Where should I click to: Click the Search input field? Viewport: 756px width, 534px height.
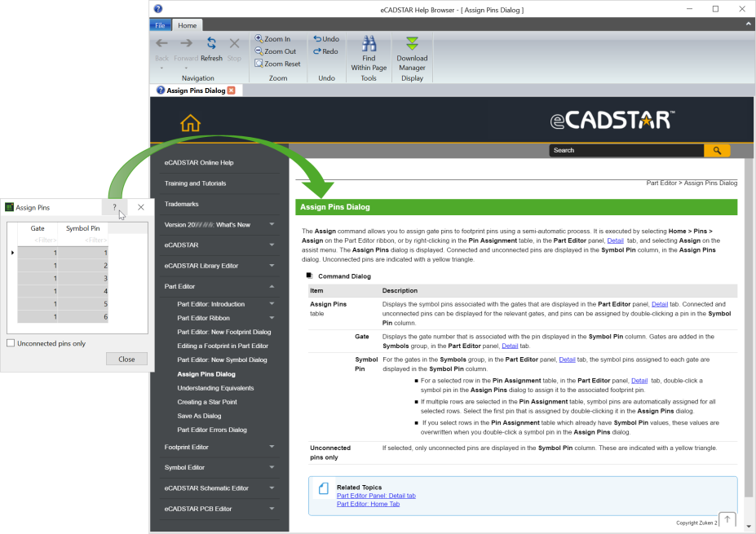[626, 150]
